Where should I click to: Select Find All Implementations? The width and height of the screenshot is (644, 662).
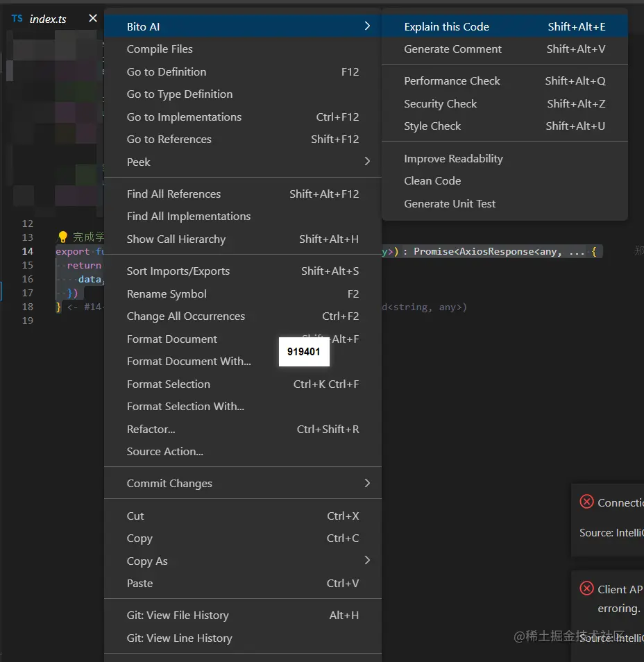tap(243, 217)
